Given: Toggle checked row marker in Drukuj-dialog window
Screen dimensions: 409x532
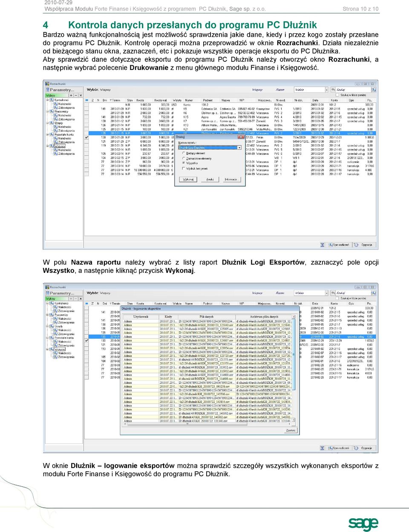Looking at the screenshot, I should click(86, 137).
